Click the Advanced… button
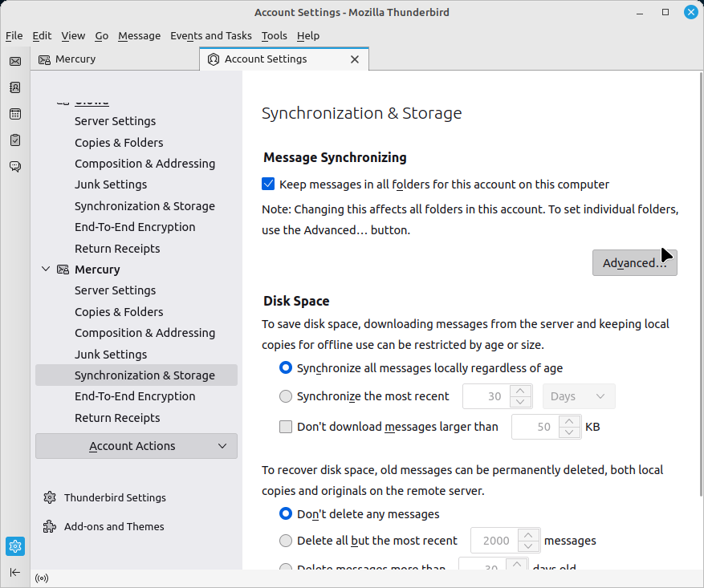 (634, 263)
